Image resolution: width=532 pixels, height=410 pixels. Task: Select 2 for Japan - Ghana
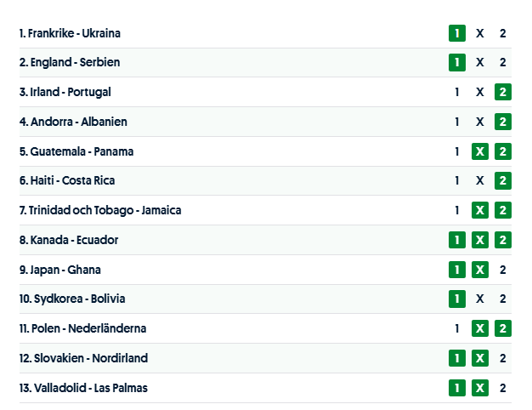(x=503, y=270)
